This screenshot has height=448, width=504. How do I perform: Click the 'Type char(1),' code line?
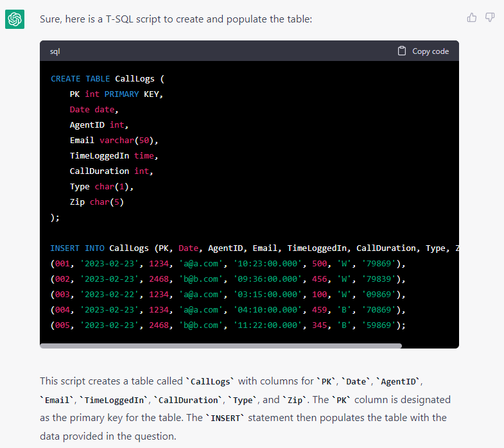(x=101, y=187)
